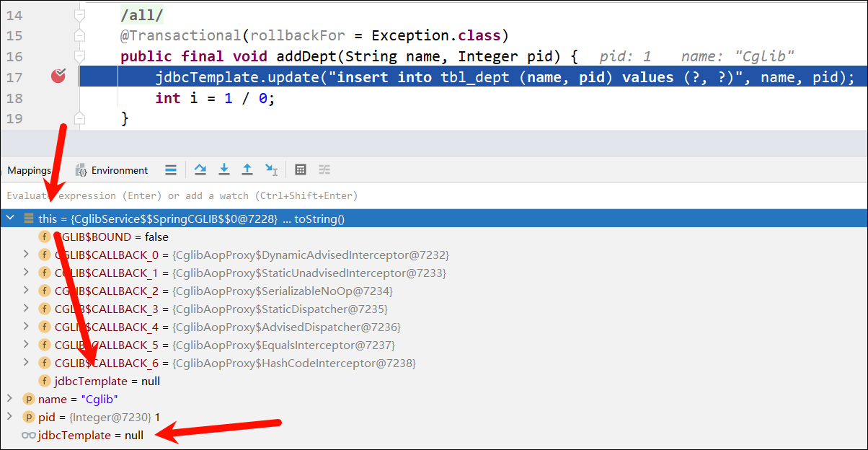This screenshot has width=868, height=450.
Task: Toggle the fold marker at line 19
Action: pos(80,118)
